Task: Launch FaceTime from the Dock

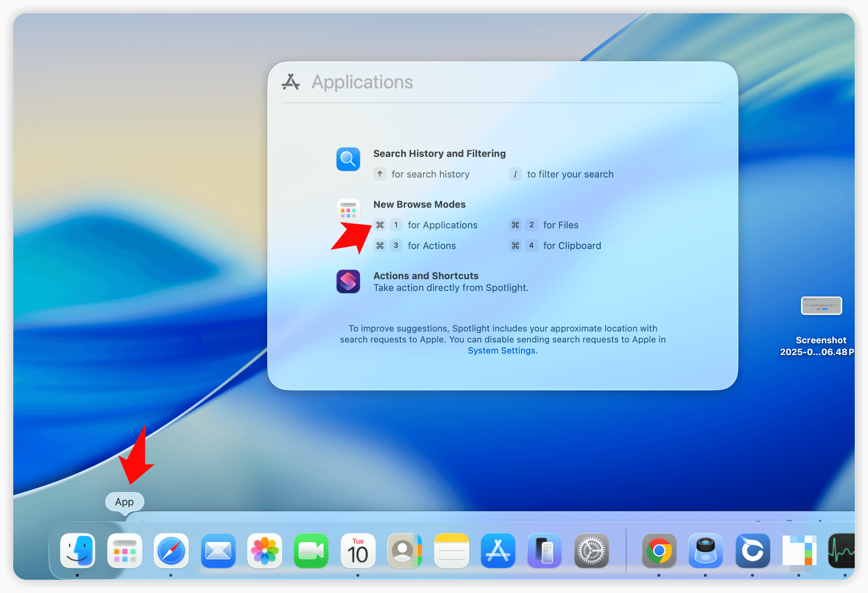Action: pos(311,551)
